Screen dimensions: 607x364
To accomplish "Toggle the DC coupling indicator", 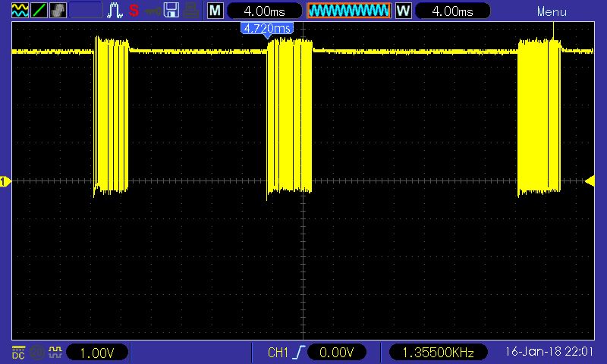I will pos(18,353).
